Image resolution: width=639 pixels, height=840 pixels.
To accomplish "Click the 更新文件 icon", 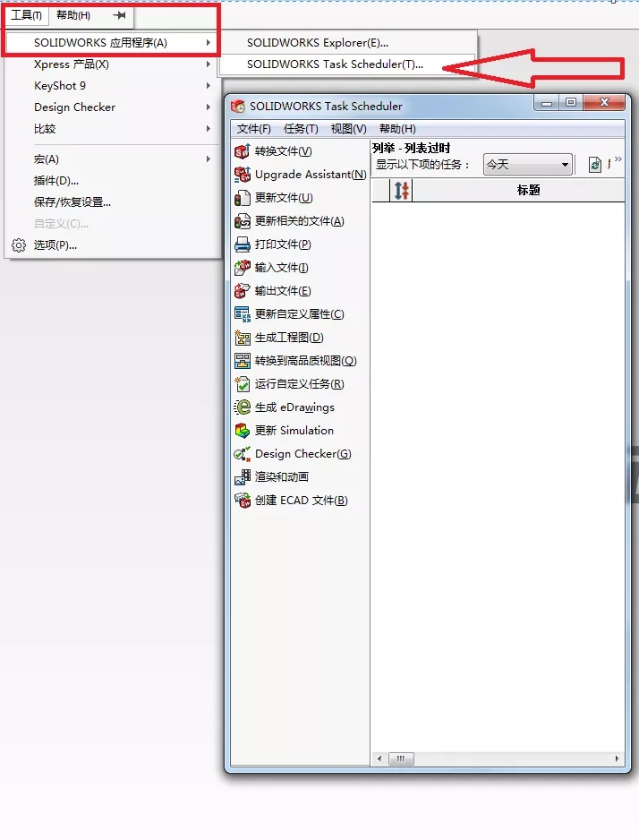I will (x=242, y=198).
